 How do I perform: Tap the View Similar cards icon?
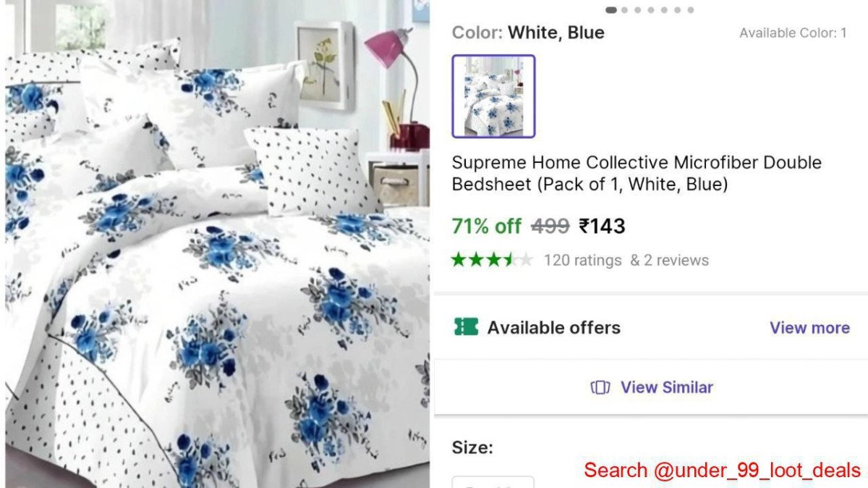pyautogui.click(x=600, y=387)
